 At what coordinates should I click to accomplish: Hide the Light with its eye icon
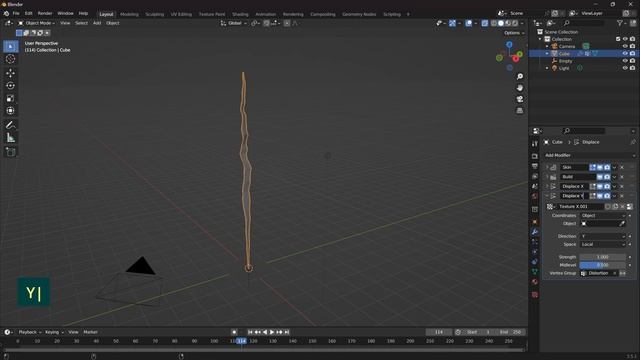click(625, 68)
